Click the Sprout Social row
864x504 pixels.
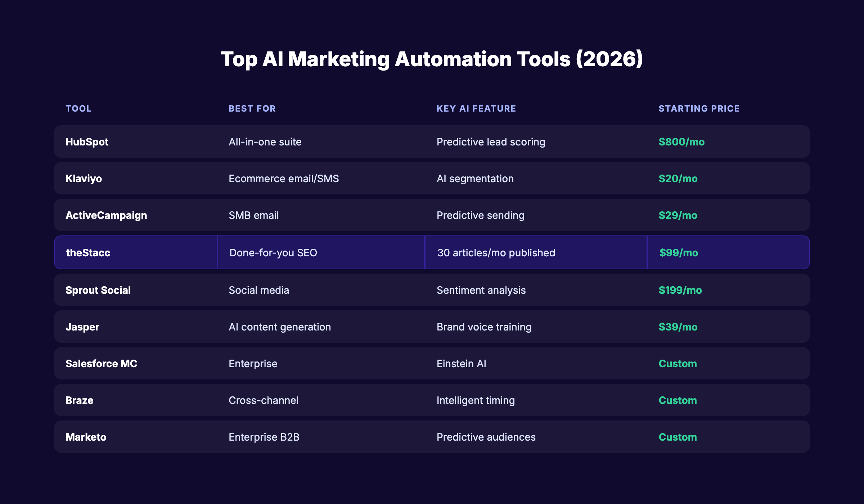click(x=432, y=290)
